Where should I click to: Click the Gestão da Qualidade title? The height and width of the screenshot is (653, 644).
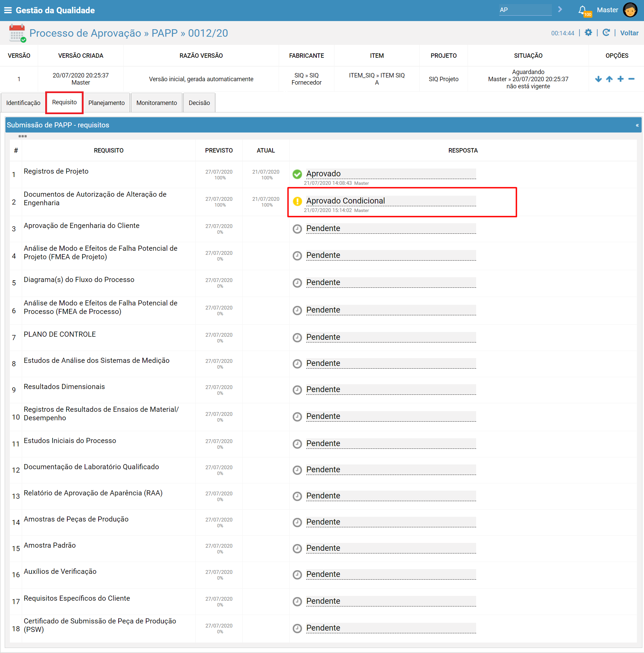pyautogui.click(x=55, y=10)
